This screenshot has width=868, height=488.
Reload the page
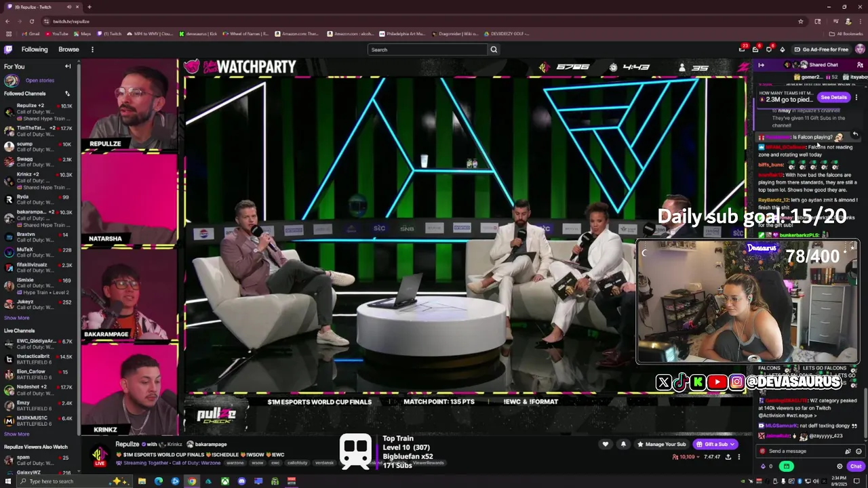(31, 21)
